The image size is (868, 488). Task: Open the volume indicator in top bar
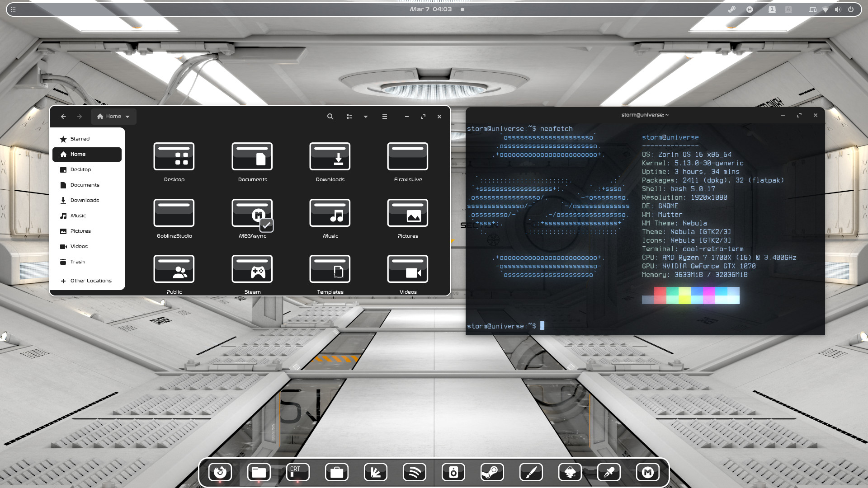pyautogui.click(x=838, y=9)
